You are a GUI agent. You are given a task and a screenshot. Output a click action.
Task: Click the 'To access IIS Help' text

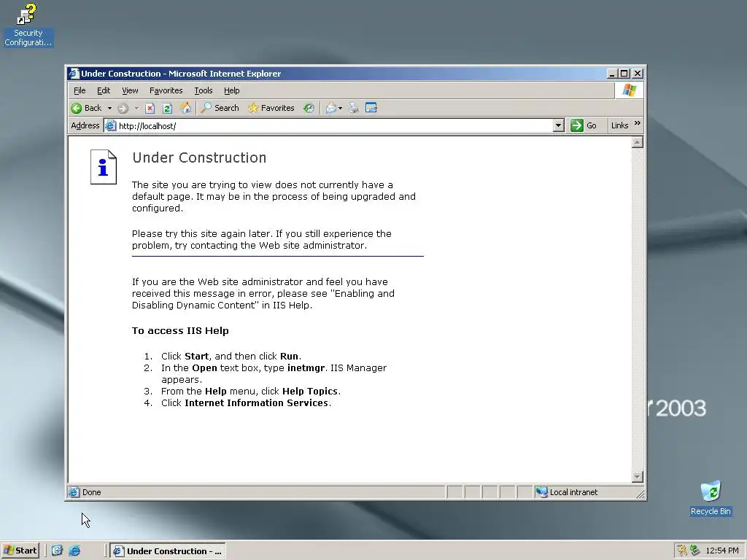[180, 330]
